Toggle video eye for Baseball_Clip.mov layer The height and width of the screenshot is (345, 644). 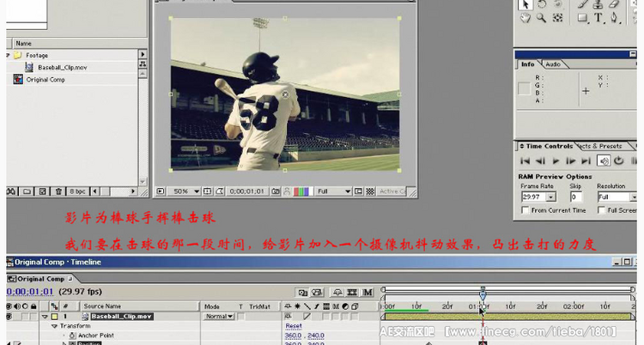pos(9,317)
